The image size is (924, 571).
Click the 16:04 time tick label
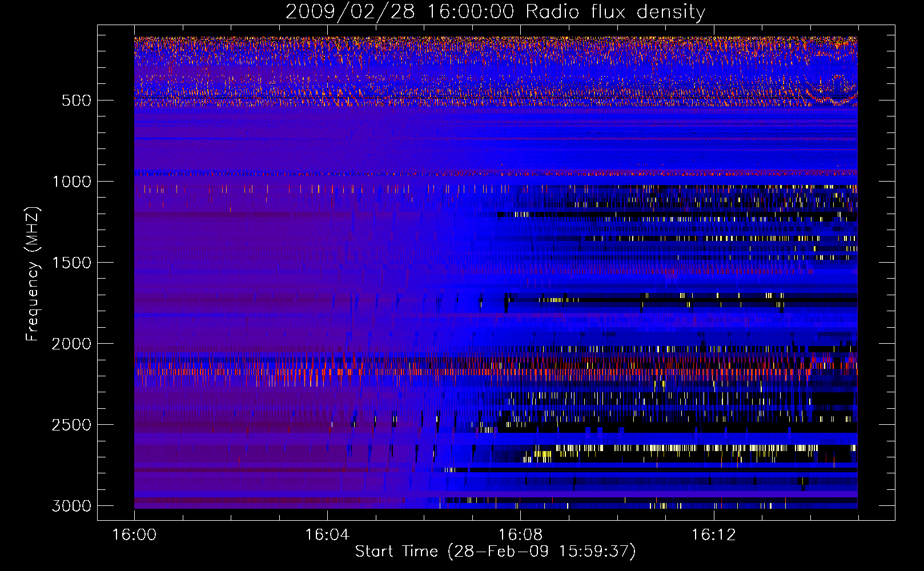327,535
